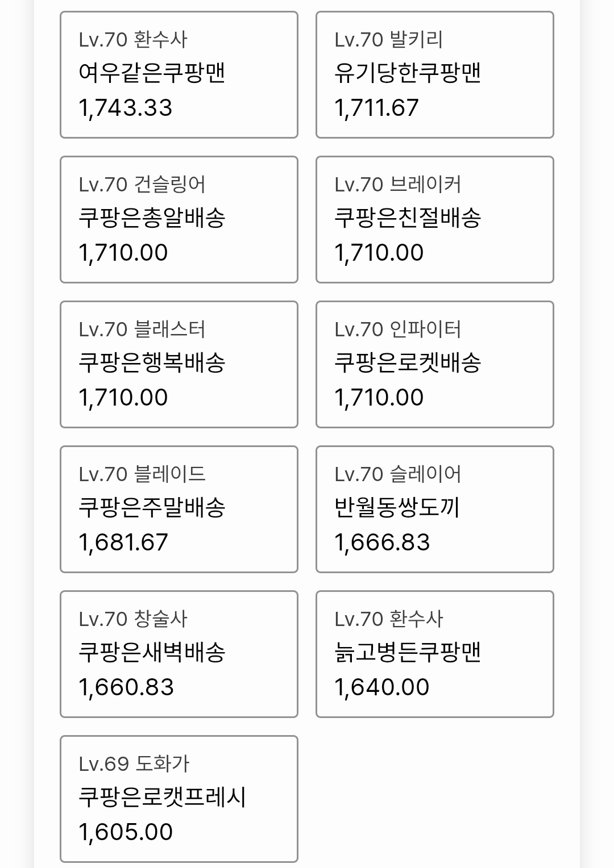The image size is (614, 868).
Task: Open the 늙고병든쿠팡맨 character name
Action: [408, 652]
